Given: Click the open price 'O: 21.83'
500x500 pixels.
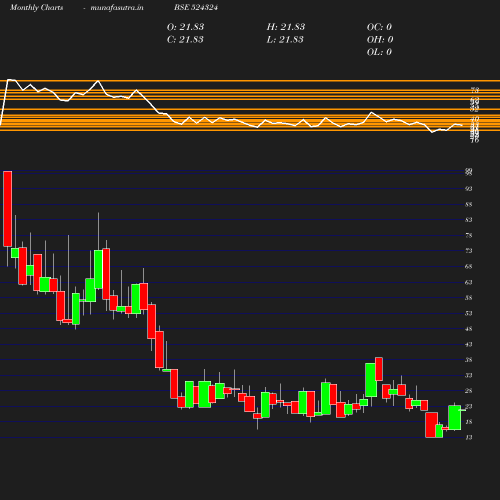Looking at the screenshot, I should tap(185, 27).
